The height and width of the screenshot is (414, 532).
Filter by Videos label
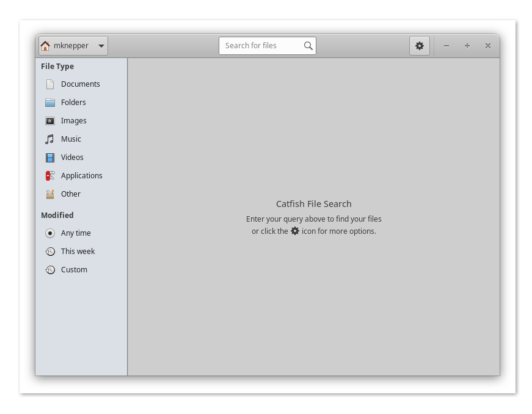[72, 158]
